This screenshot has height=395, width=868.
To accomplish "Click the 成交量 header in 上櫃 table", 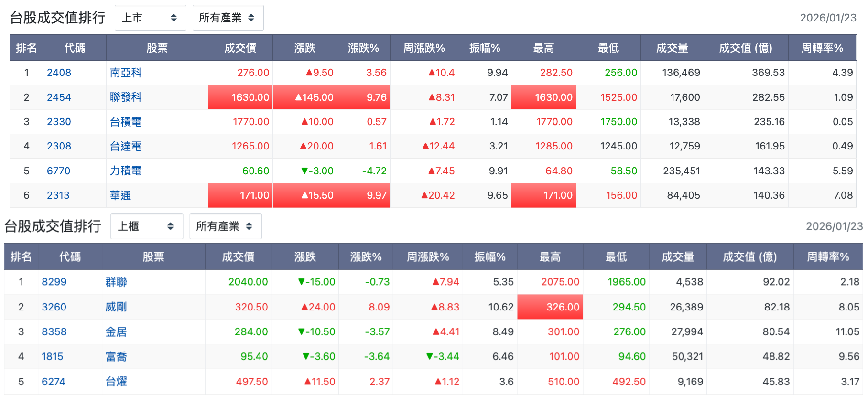I will [678, 257].
